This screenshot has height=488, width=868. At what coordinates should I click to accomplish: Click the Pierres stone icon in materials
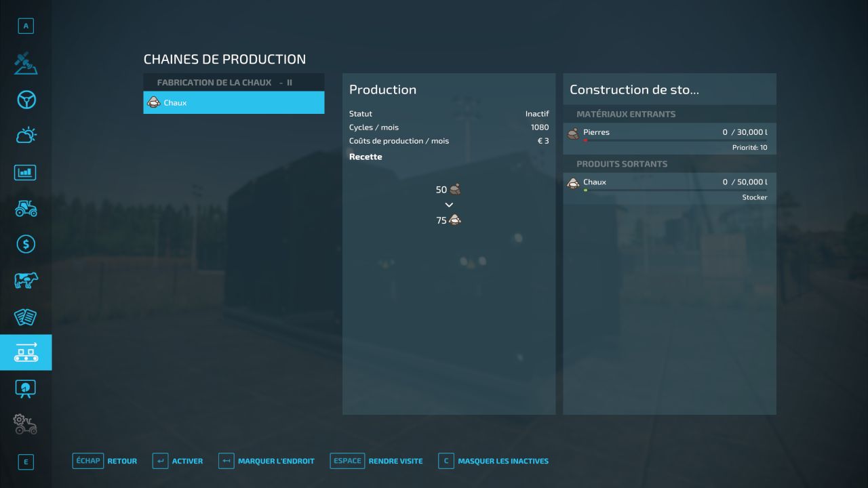[x=573, y=134]
